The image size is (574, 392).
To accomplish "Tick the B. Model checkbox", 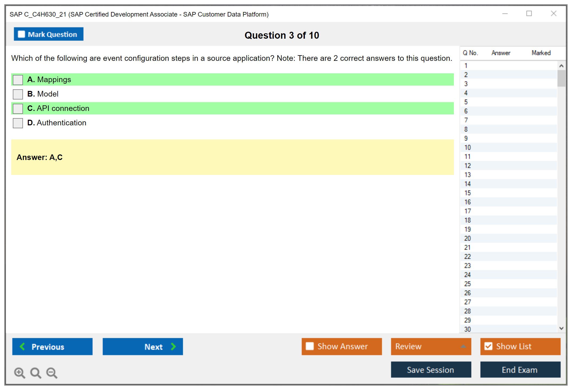I will point(18,94).
